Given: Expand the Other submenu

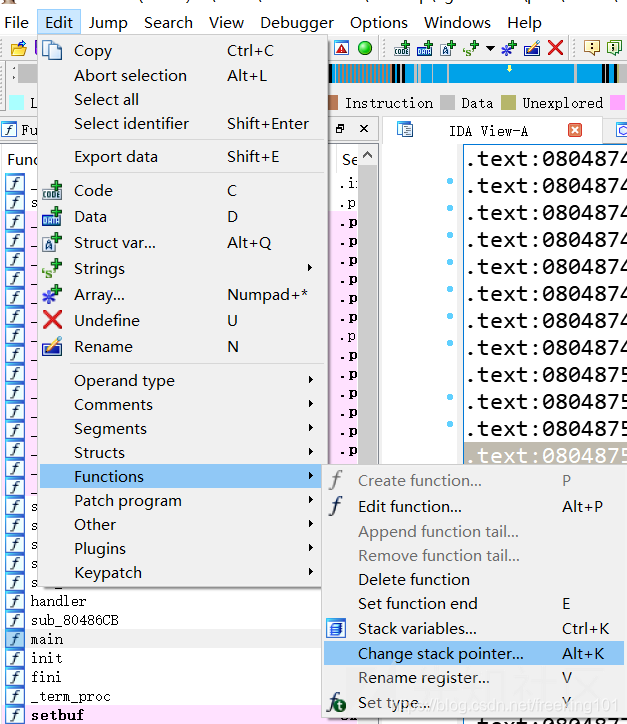Looking at the screenshot, I should click(182, 525).
